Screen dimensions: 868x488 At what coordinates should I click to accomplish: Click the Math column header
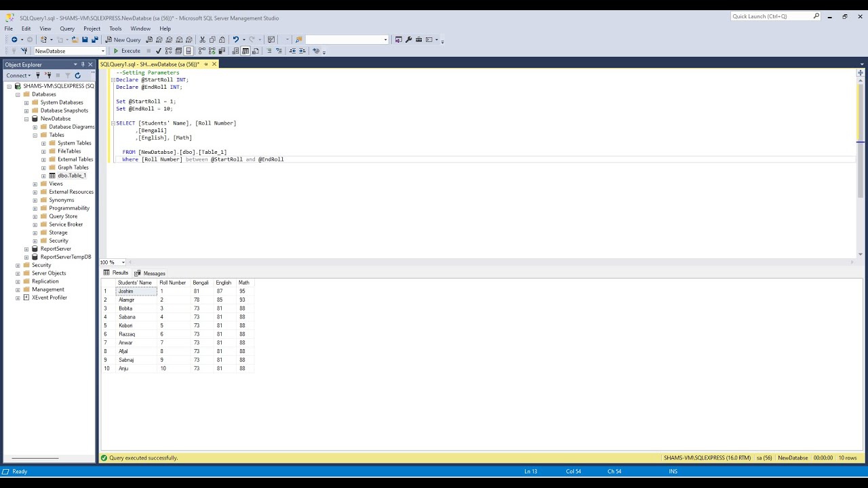tap(244, 283)
